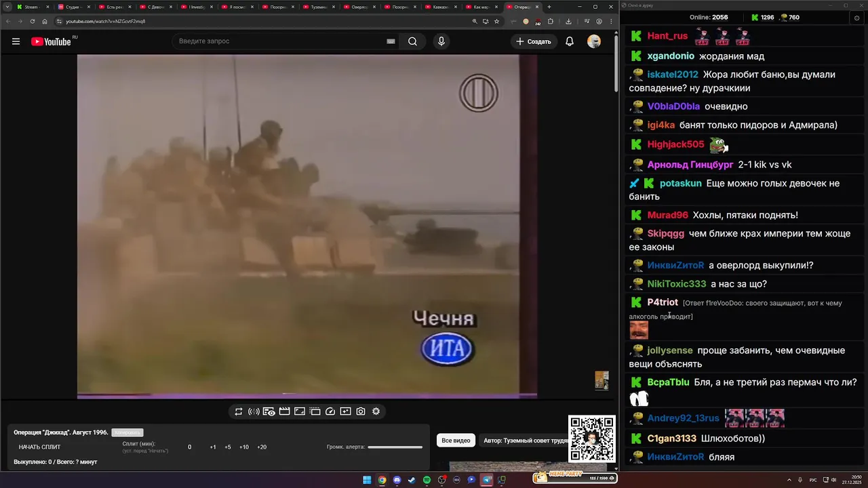Click the НАЧАТЬ СПЛИТ button

(39, 447)
